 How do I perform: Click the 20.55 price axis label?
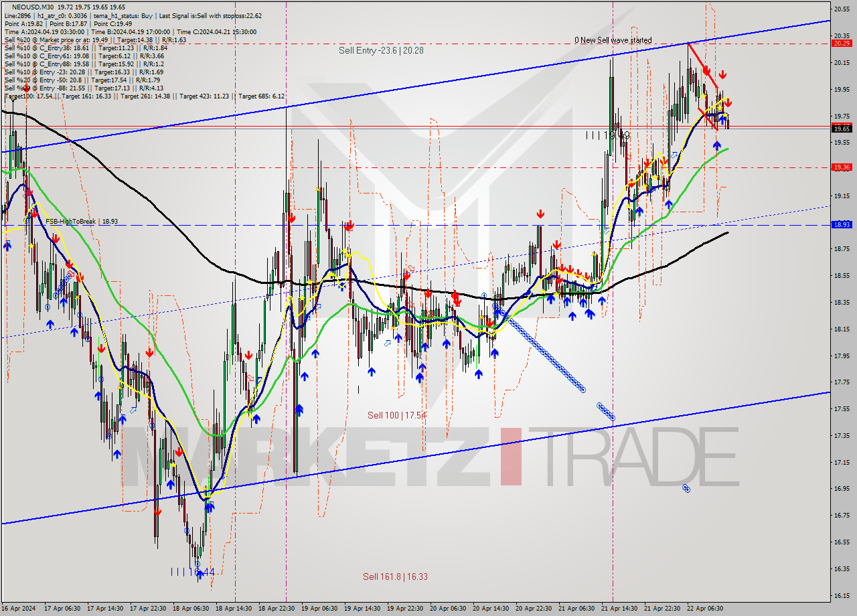pos(842,9)
